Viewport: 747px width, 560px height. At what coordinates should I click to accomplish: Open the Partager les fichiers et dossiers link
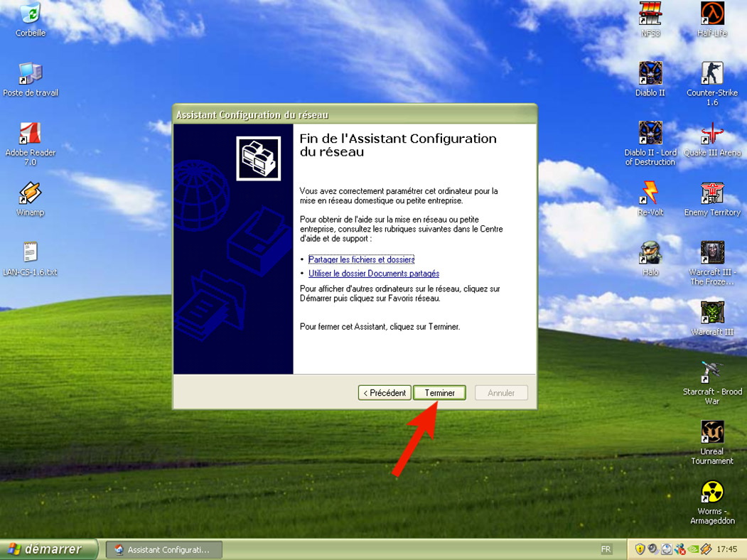click(361, 259)
